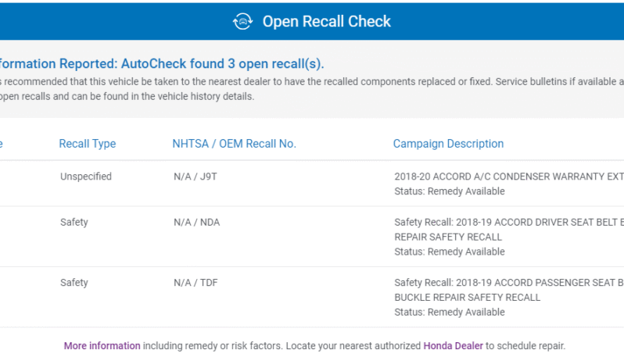Click Remedy Available status for passenger seat belt recall
The width and height of the screenshot is (624, 364).
450,312
